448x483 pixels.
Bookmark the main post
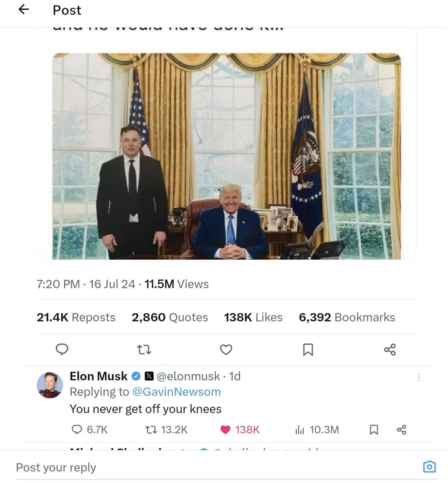(308, 350)
